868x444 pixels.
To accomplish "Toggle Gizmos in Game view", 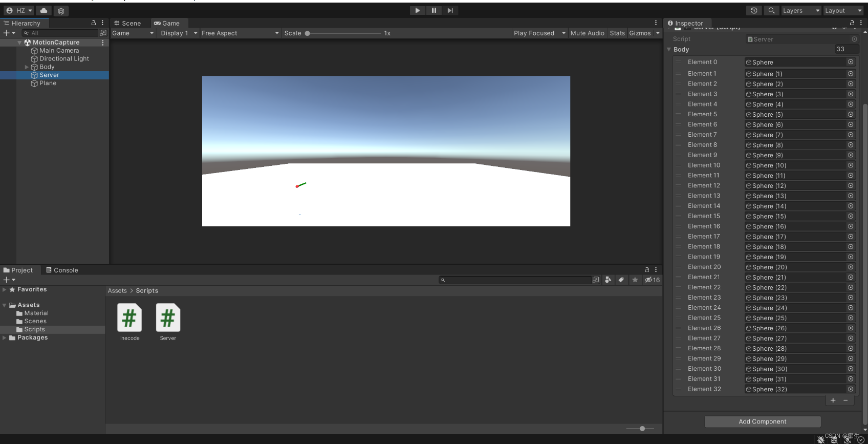I will pos(640,33).
